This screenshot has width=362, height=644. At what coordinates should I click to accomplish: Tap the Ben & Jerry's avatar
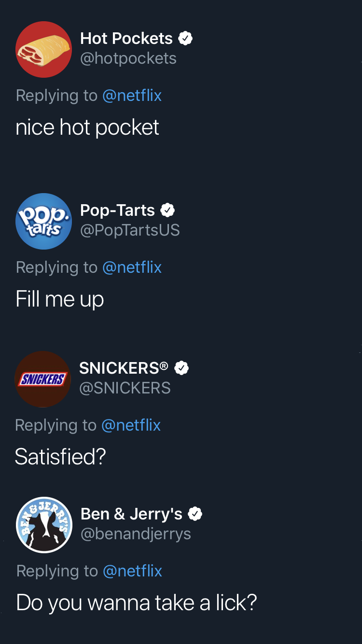[x=44, y=525]
